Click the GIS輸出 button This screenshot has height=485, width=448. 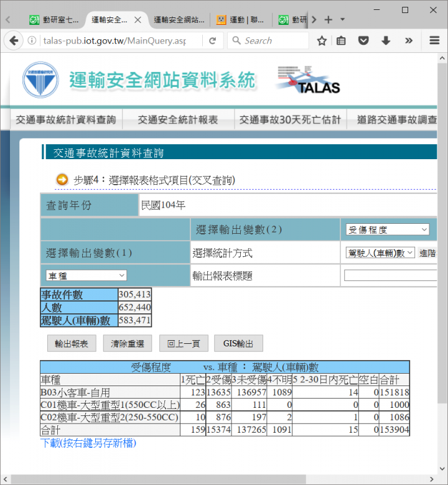click(238, 343)
